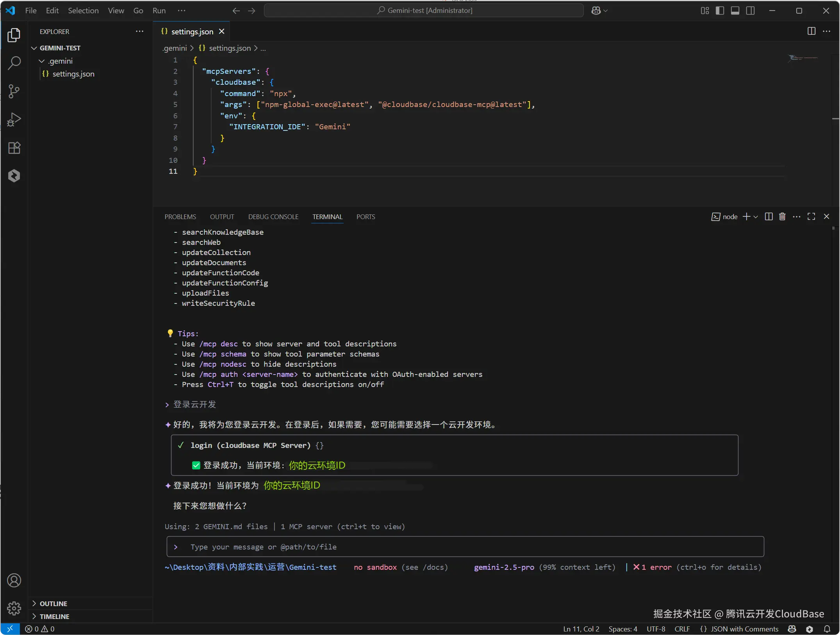Open new terminal launch profile dropdown
This screenshot has width=840, height=635.
point(756,217)
